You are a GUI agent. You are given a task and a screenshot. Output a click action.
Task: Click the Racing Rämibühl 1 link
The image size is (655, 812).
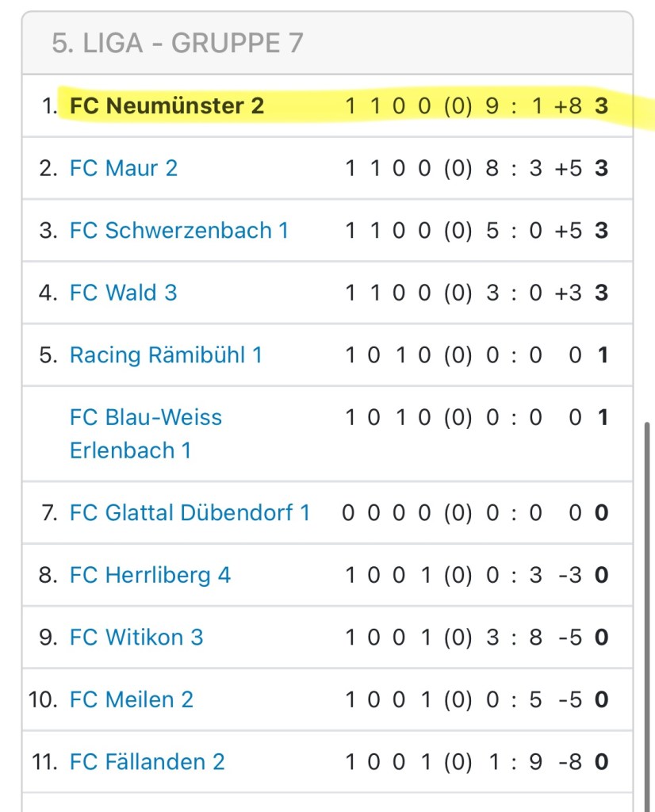[166, 354]
